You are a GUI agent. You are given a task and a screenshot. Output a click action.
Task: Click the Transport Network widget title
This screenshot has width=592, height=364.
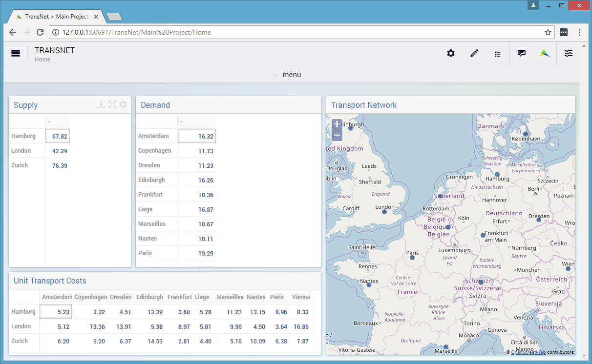pos(364,105)
